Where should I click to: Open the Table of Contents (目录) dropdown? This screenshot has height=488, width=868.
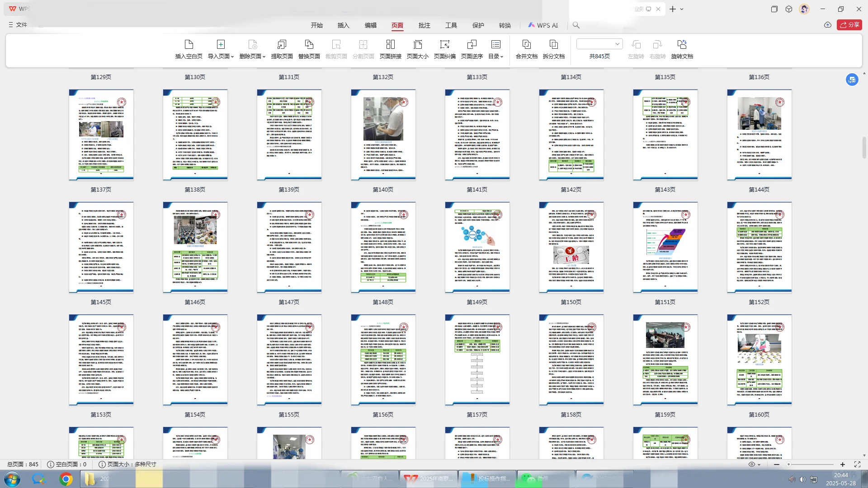point(501,56)
